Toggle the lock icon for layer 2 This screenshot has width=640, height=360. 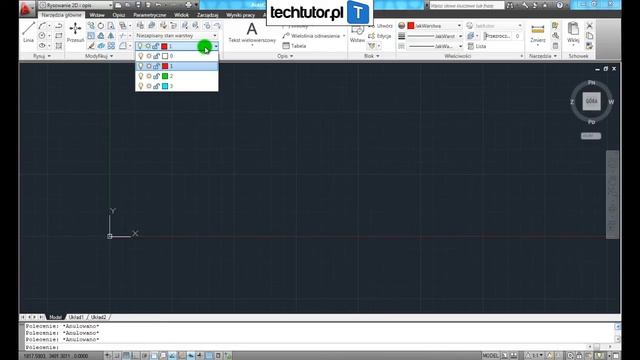pos(156,76)
